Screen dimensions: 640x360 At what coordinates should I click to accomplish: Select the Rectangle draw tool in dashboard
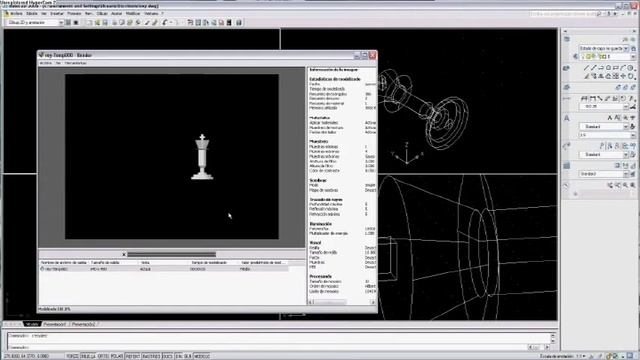click(x=616, y=68)
